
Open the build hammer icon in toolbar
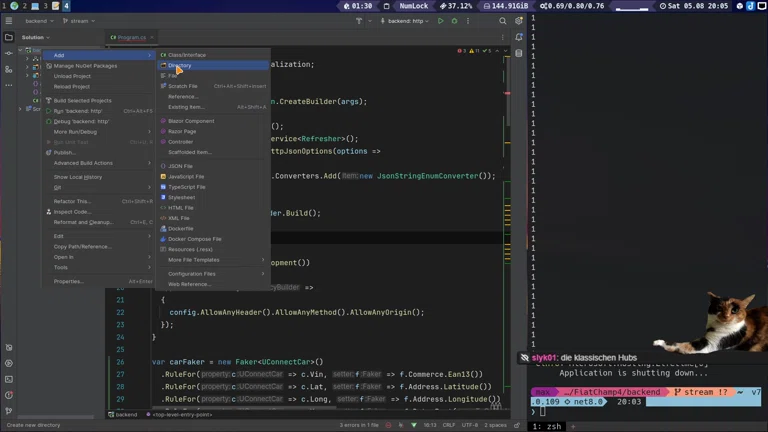(x=359, y=21)
